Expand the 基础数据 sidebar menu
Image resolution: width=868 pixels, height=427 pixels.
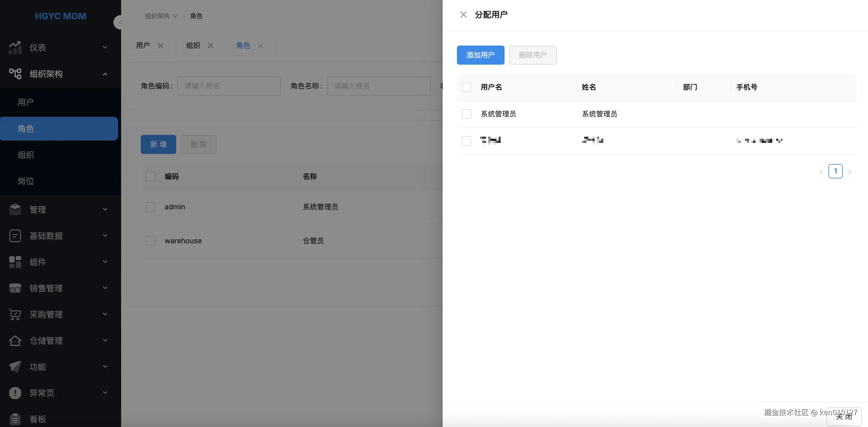click(46, 236)
